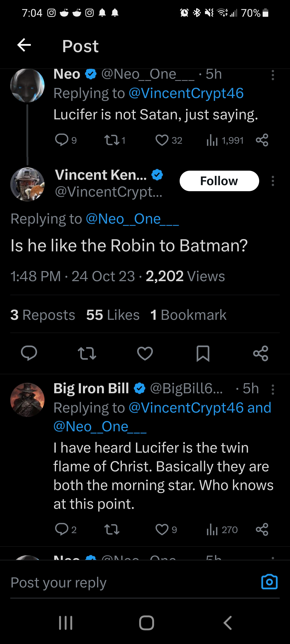View the 55 Likes list
The height and width of the screenshot is (644, 290).
click(113, 315)
